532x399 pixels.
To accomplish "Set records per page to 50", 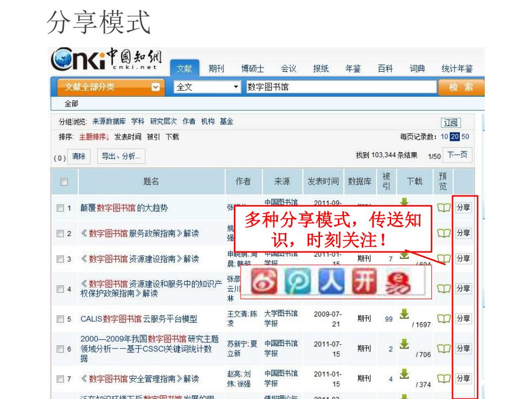I will 465,137.
